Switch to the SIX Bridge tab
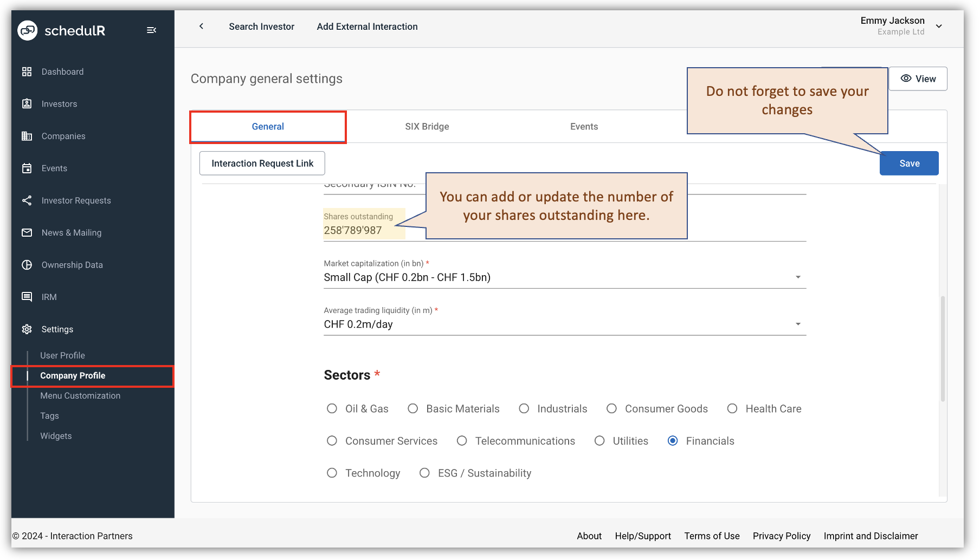This screenshot has height=560, width=980. pyautogui.click(x=427, y=126)
